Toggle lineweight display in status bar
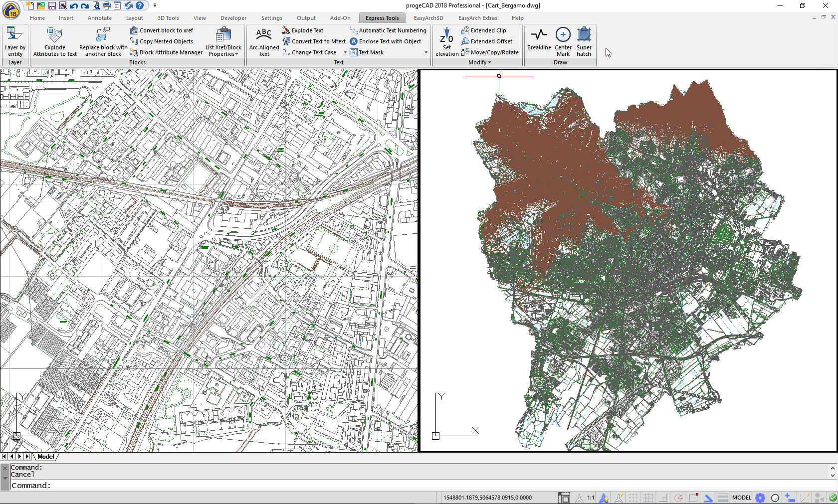This screenshot has height=504, width=838. [723, 498]
